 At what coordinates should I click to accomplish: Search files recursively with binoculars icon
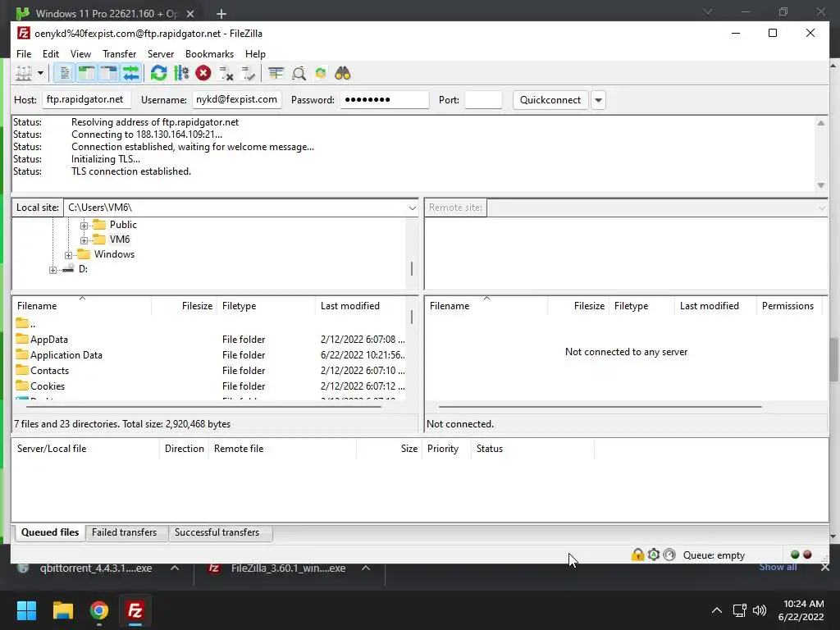343,73
